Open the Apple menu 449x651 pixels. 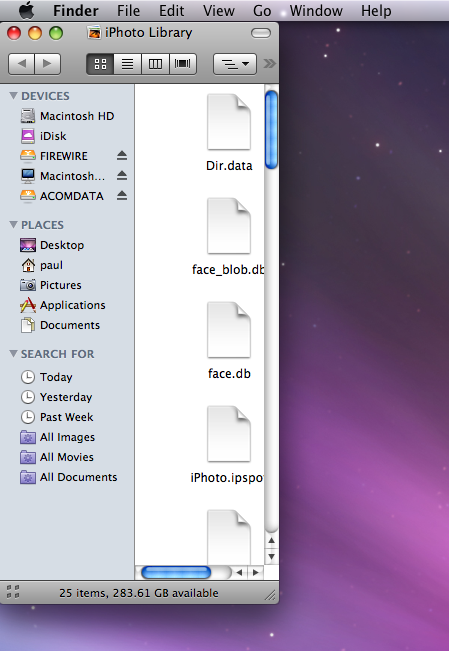(27, 10)
